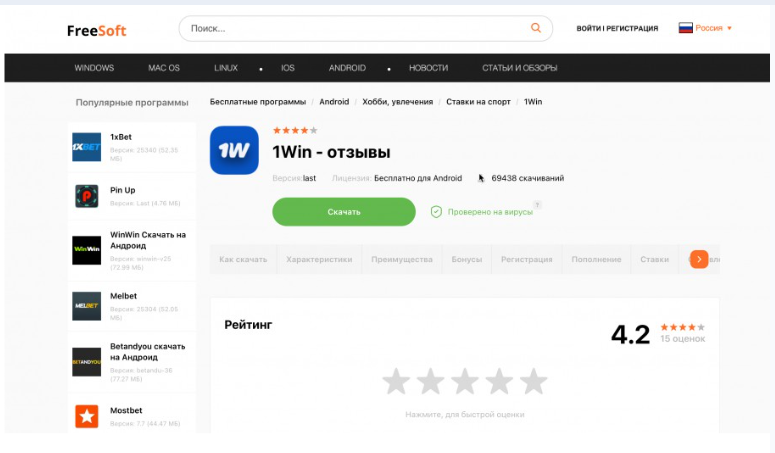Switch to Пополнение tab
The height and width of the screenshot is (453, 775).
click(597, 259)
